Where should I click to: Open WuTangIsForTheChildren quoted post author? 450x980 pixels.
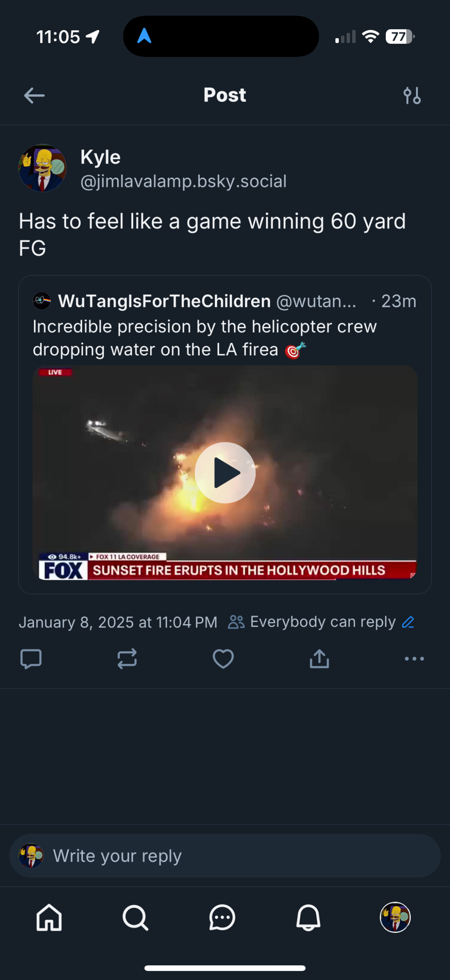[x=164, y=301]
